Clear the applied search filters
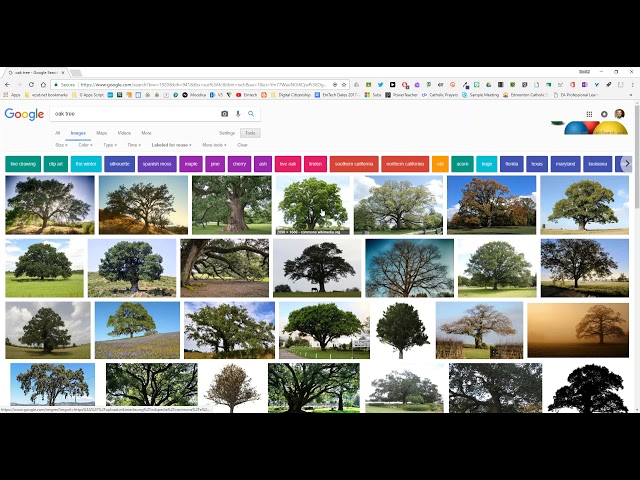Viewport: 640px width, 480px height. click(242, 145)
